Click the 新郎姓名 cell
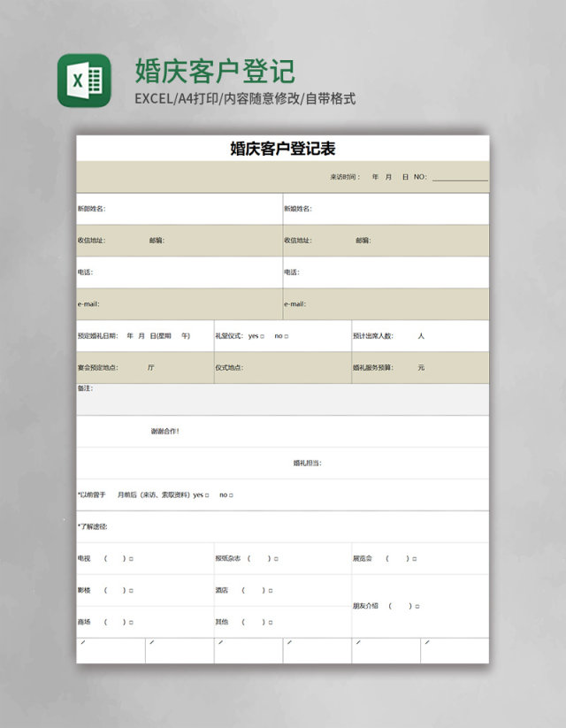This screenshot has height=728, width=566. (x=180, y=209)
